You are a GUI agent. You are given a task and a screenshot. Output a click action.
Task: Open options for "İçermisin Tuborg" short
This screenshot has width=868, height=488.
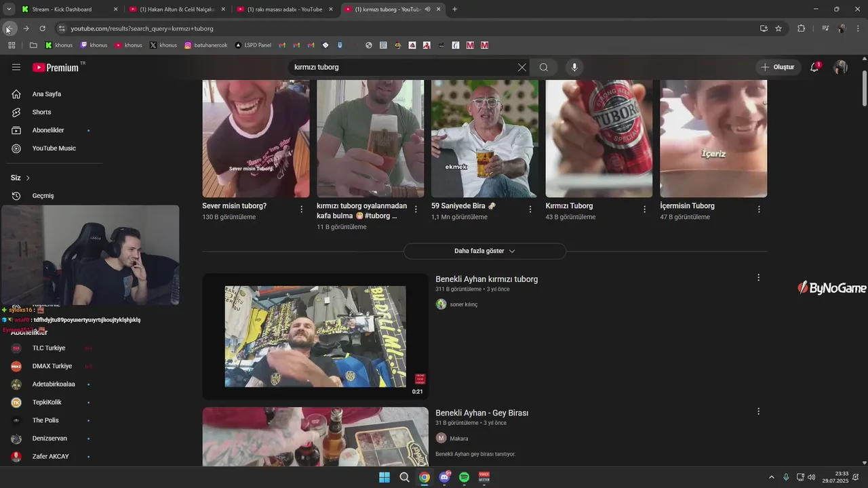pos(759,209)
